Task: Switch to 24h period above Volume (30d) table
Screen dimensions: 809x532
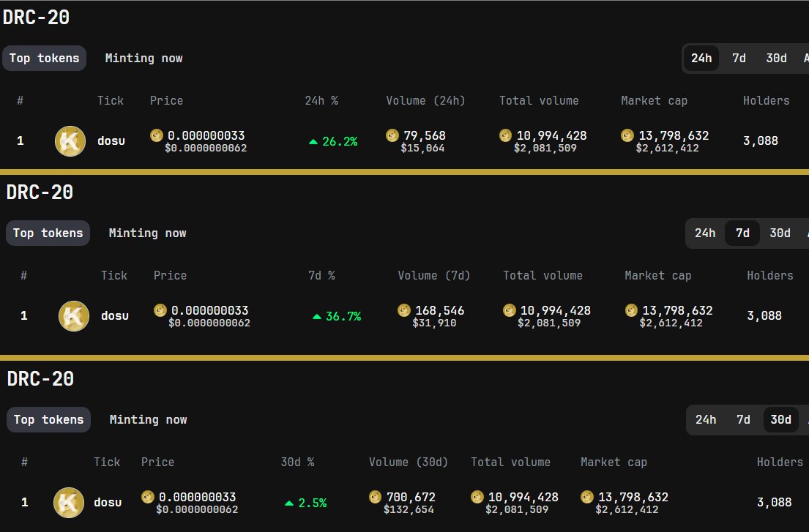Action: click(706, 419)
